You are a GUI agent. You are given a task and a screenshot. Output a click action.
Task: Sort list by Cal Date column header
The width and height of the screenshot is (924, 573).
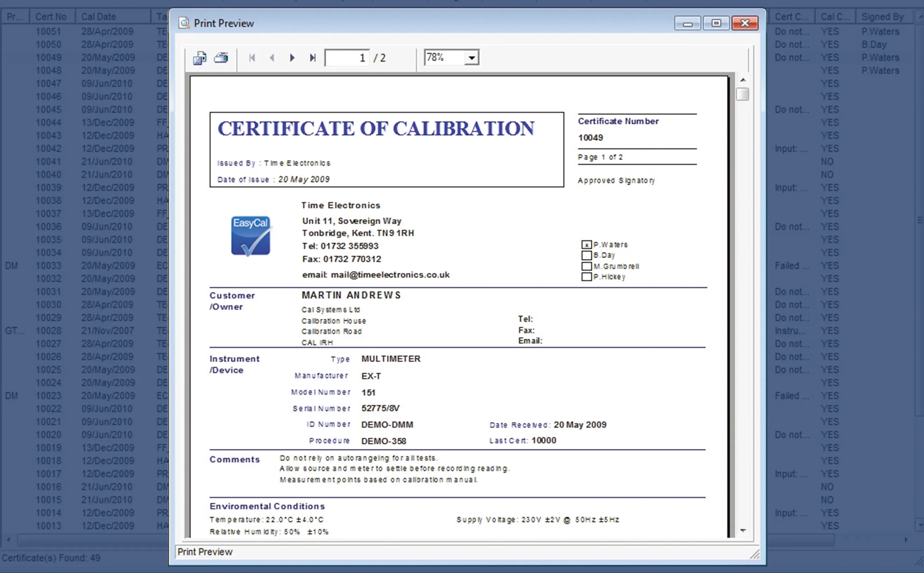point(98,17)
